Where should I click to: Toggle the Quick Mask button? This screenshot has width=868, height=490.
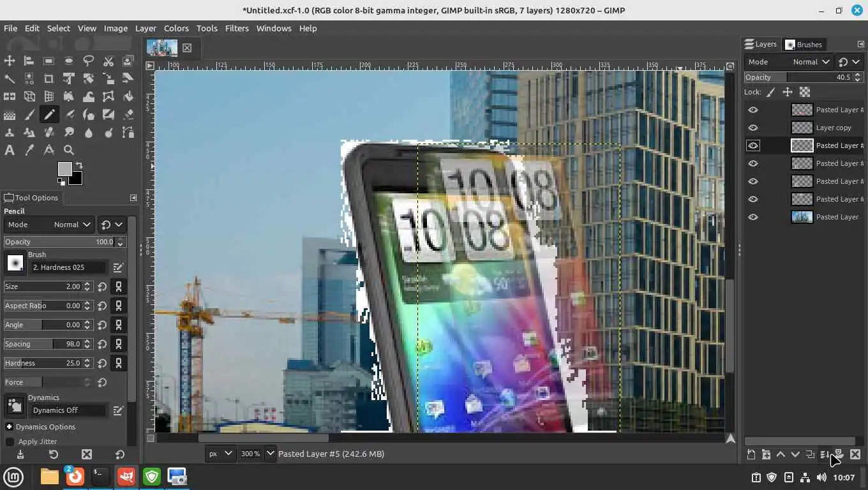point(150,438)
